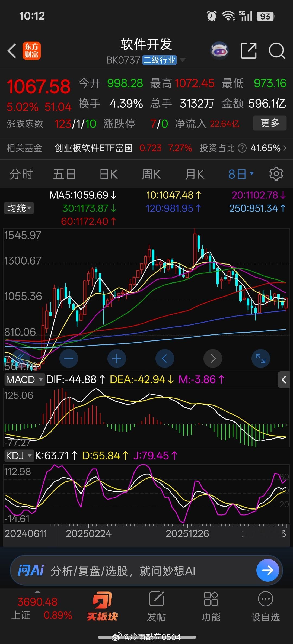
Task: Open the 均线 indicator dropdown
Action: [x=19, y=208]
